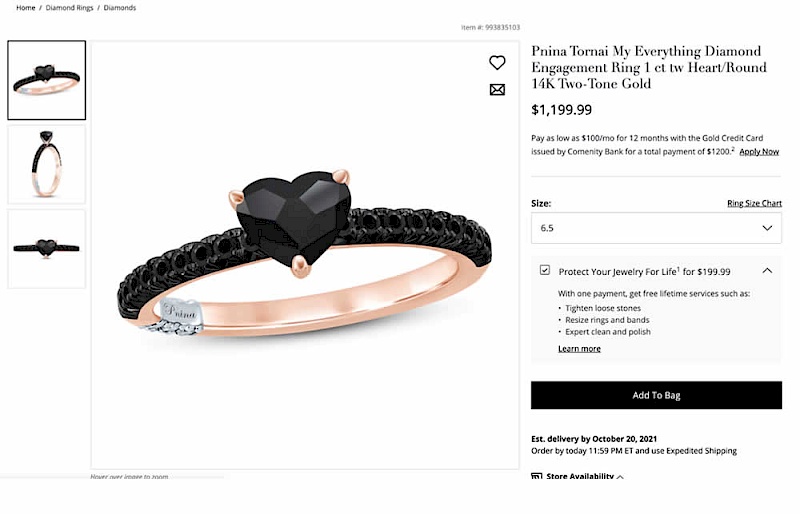Click the $1,199.99 price
800x514 pixels.
(x=561, y=110)
